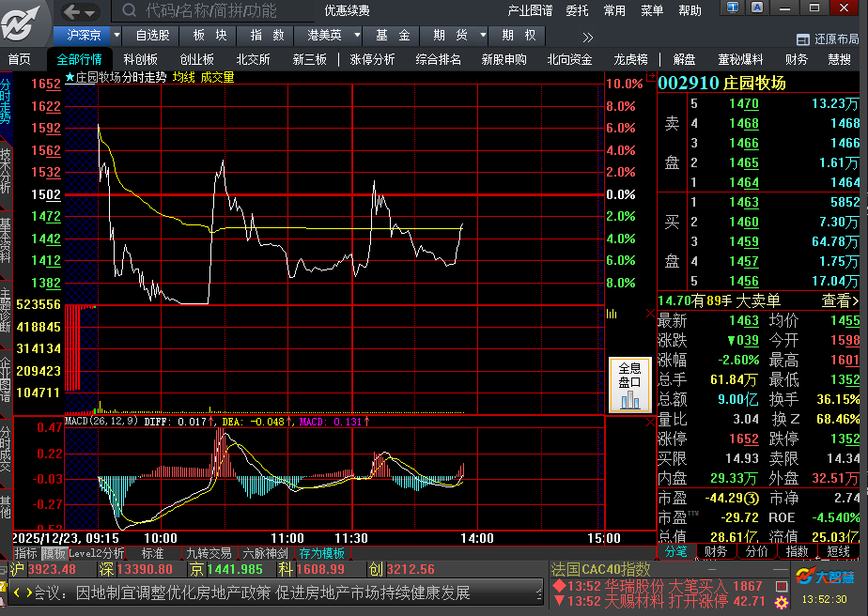The width and height of the screenshot is (868, 616).
Task: Open the 委托 menu
Action: pyautogui.click(x=578, y=10)
